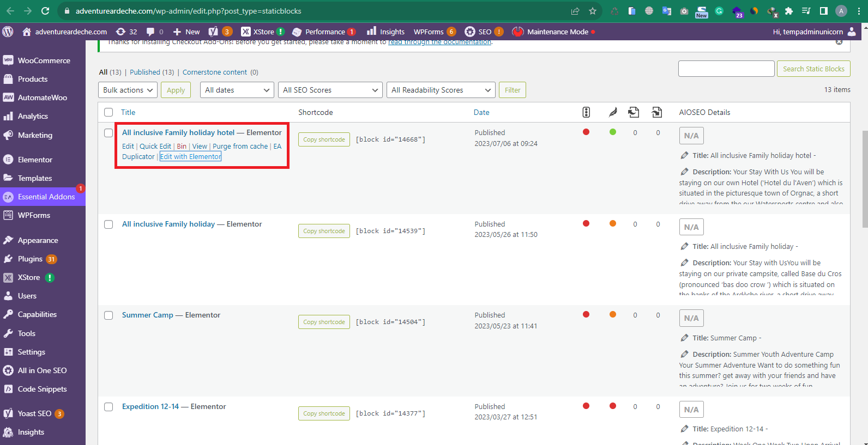Open Templates sidebar item
Viewport: 868px width, 445px height.
[x=43, y=178]
